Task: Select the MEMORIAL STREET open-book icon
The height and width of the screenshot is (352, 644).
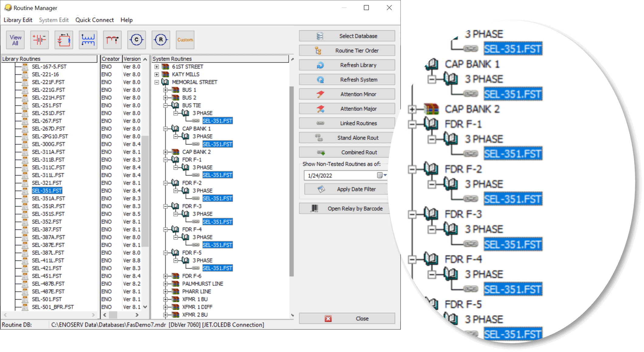Action: [165, 82]
